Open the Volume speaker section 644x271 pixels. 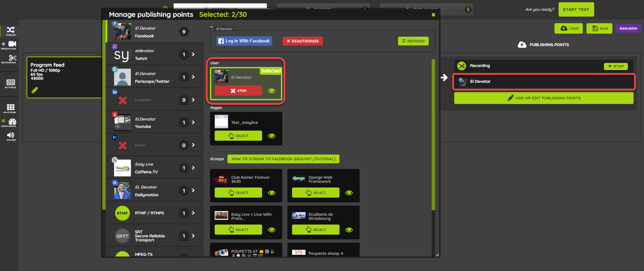point(11,136)
